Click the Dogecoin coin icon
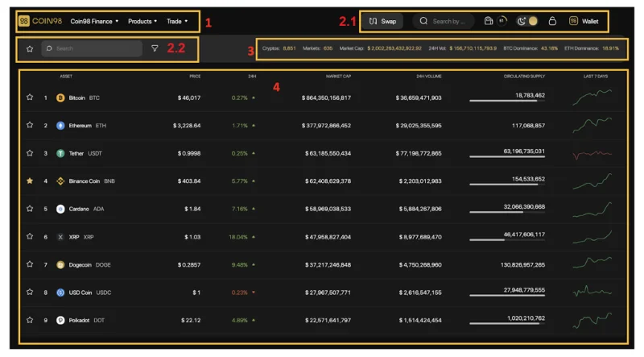The height and width of the screenshot is (357, 644). point(60,265)
